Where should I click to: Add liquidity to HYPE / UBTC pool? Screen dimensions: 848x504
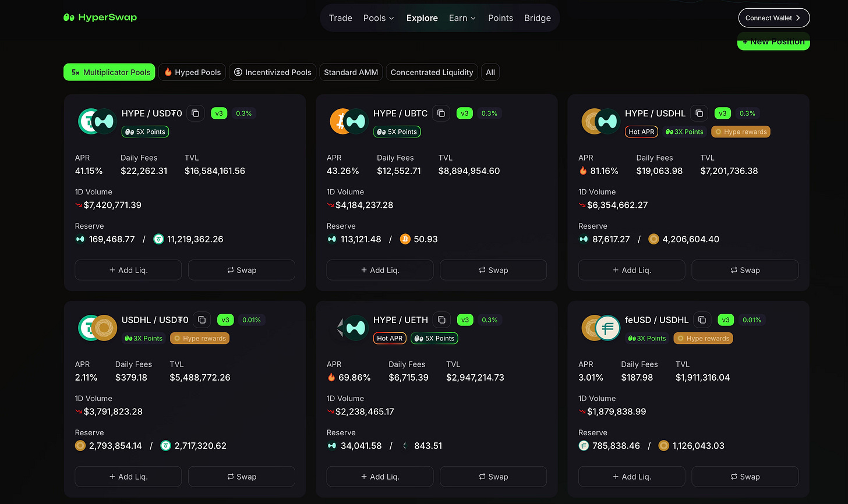(380, 270)
